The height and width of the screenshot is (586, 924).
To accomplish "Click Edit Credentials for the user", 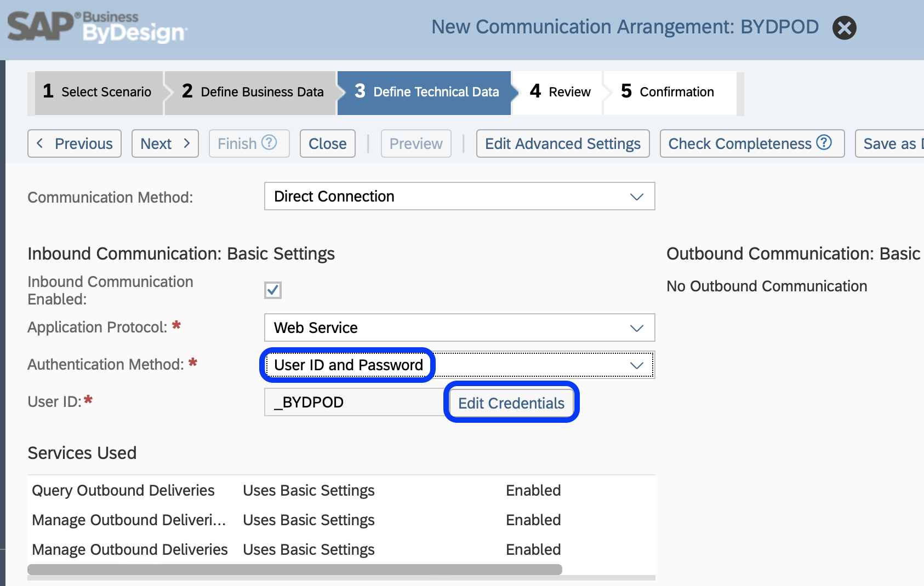I will pyautogui.click(x=511, y=403).
